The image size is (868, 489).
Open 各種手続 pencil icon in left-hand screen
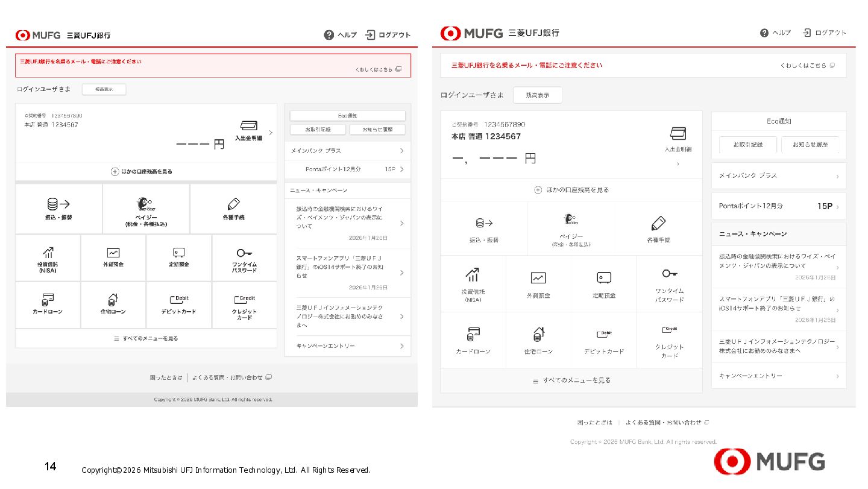[234, 204]
